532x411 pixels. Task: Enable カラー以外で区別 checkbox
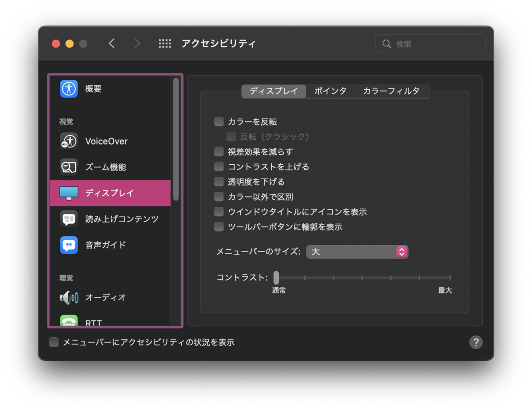(219, 197)
